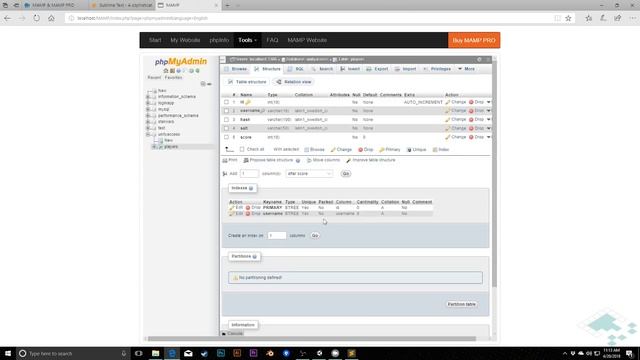Open the Privileges tab
Image resolution: width=640 pixels, height=360 pixels.
[x=437, y=69]
